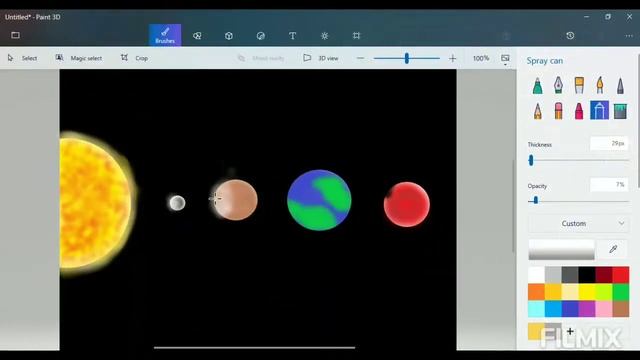
Task: Open the Effects tab
Action: point(324,36)
